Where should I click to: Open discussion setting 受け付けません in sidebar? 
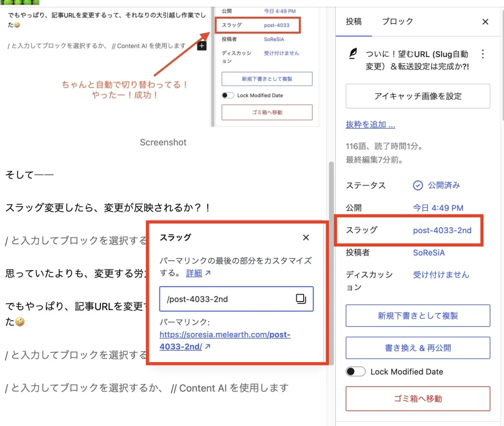[441, 274]
